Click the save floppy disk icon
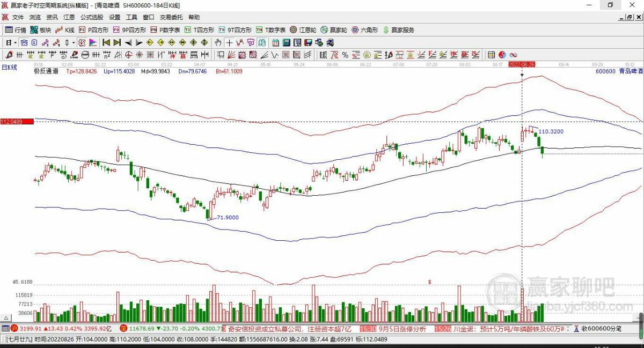The width and height of the screenshot is (644, 348). pos(308,42)
